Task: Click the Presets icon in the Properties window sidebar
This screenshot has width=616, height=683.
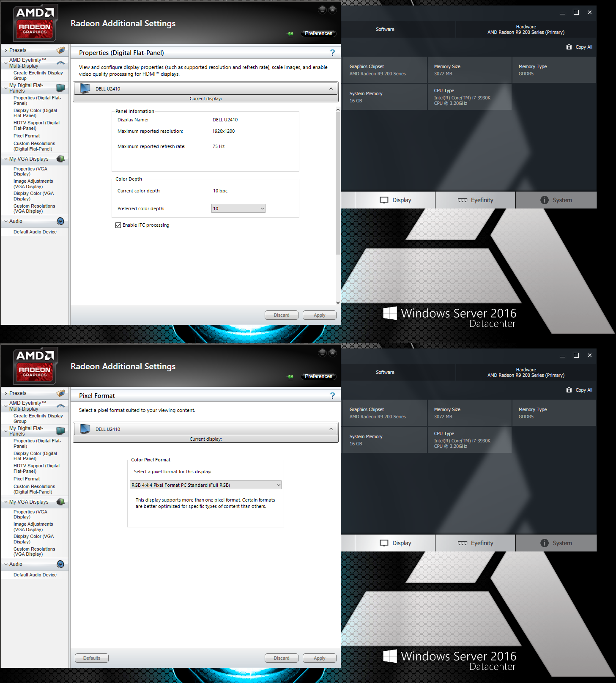Action: tap(61, 50)
